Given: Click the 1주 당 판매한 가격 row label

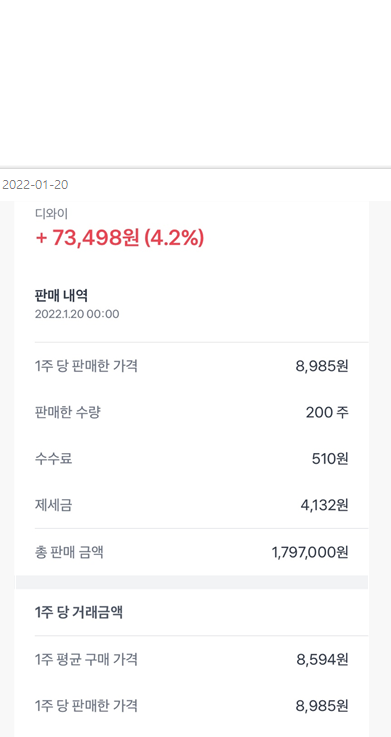Looking at the screenshot, I should pos(86,366).
